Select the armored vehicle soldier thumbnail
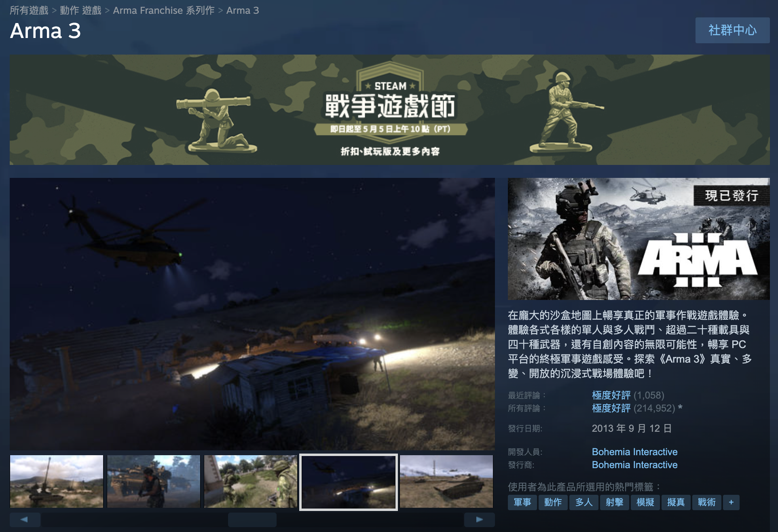 coord(154,481)
